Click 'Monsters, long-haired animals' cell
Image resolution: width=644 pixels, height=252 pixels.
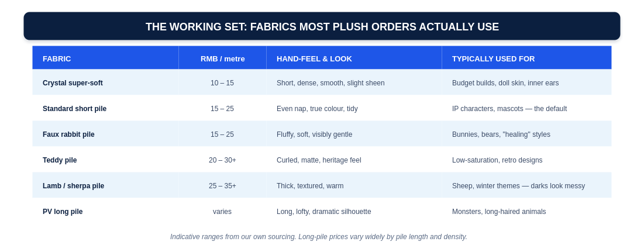(x=499, y=212)
